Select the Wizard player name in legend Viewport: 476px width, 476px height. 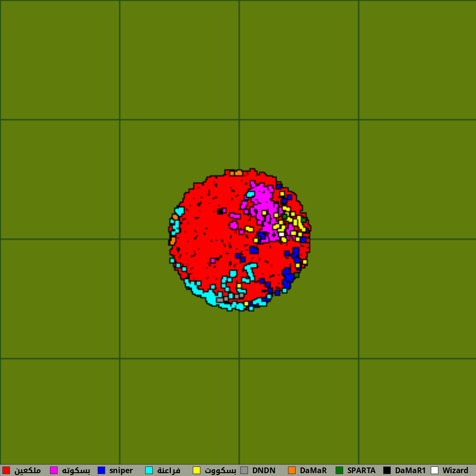pyautogui.click(x=456, y=471)
